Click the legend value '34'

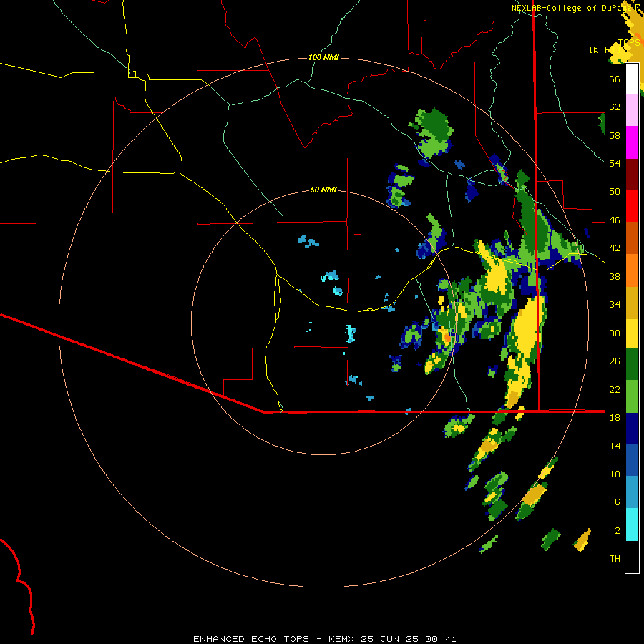[x=615, y=305]
